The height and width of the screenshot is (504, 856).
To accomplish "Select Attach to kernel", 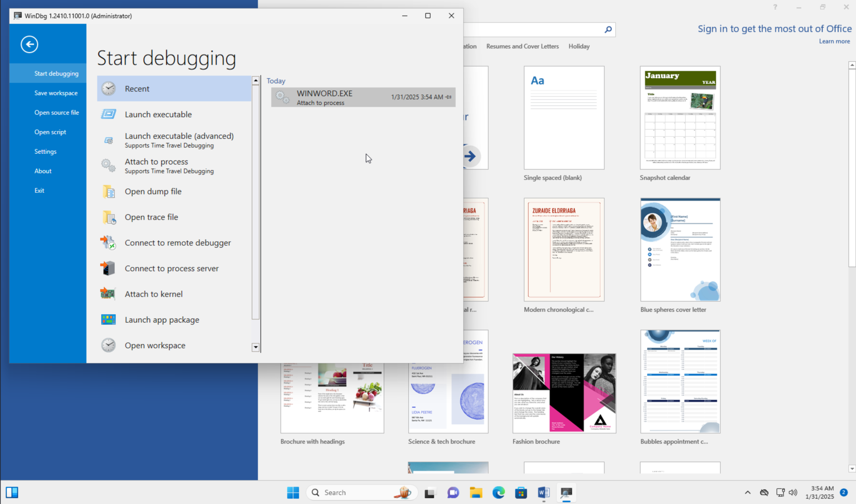I will pos(153,294).
